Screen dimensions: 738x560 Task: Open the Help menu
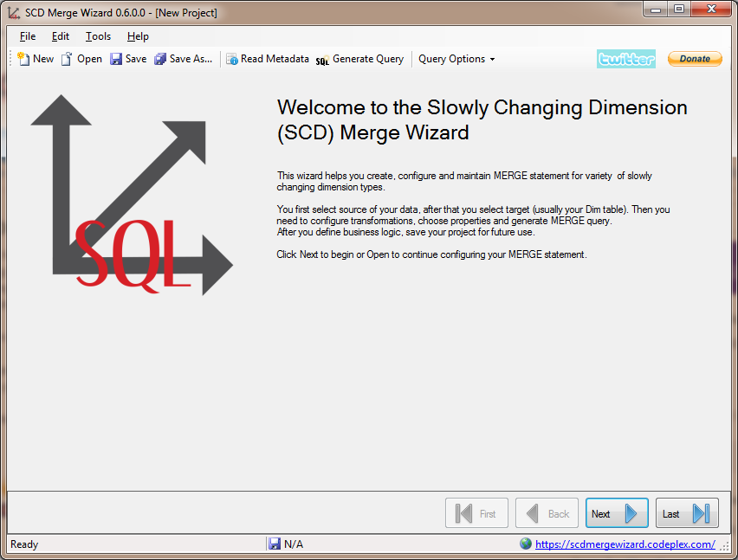point(138,36)
